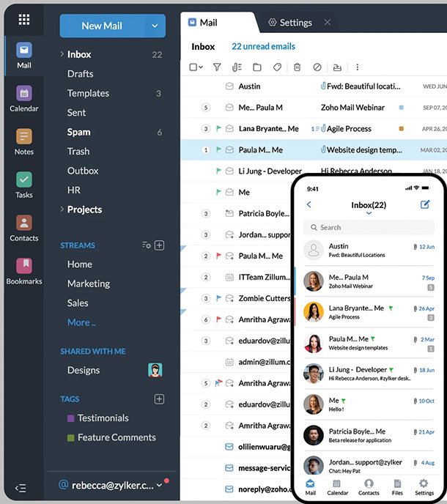
Task: Toggle green flag on Li Jung email
Action: point(218,171)
